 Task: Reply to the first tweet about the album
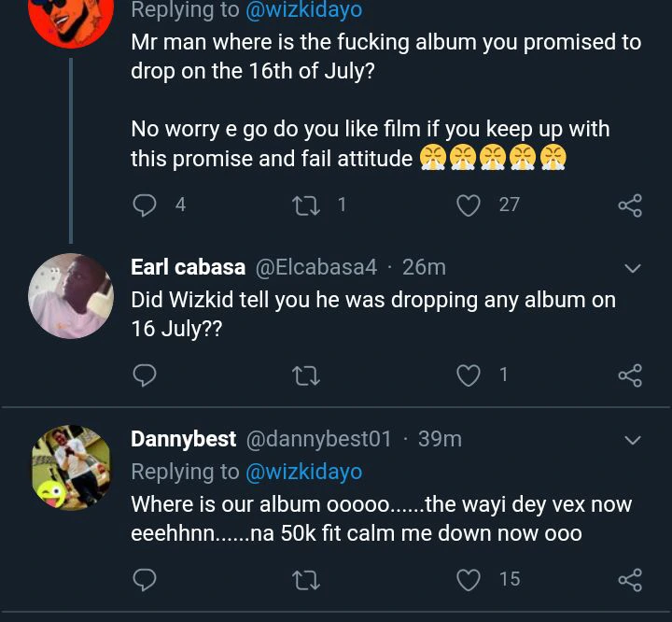pos(145,205)
